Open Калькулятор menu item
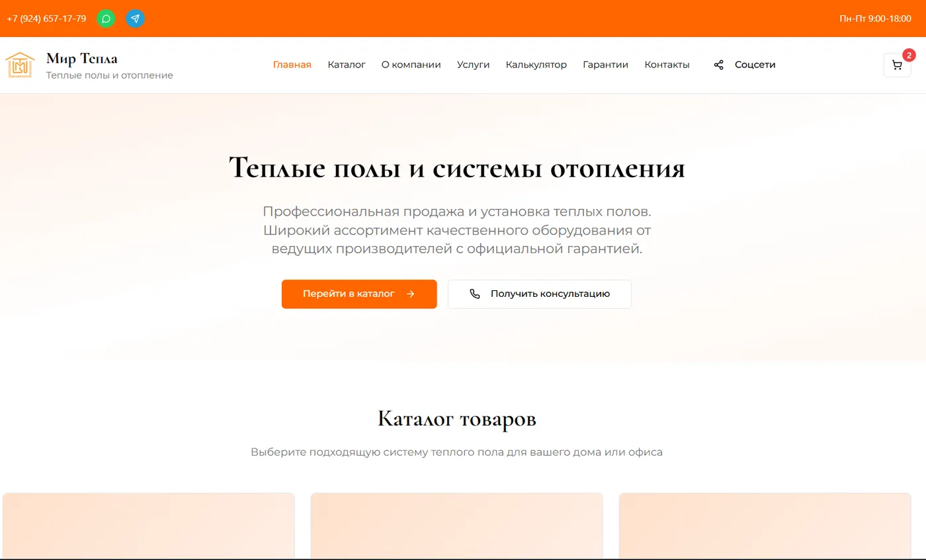The width and height of the screenshot is (926, 560). point(536,65)
